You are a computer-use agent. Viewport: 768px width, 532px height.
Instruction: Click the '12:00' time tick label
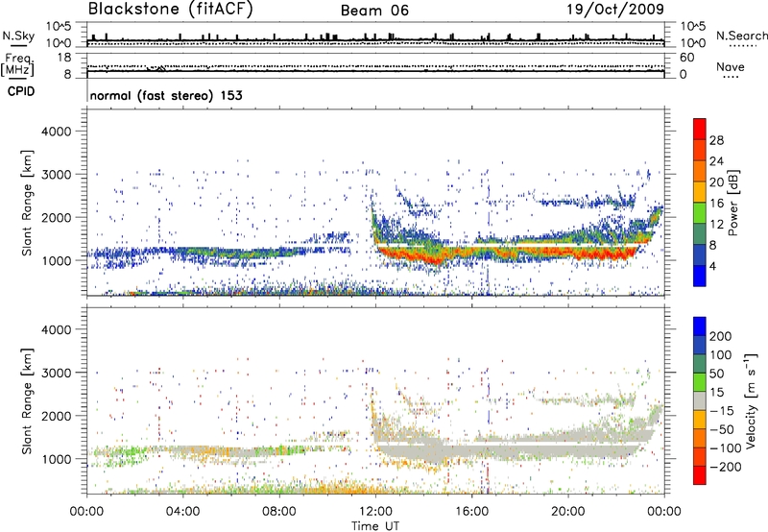(x=375, y=512)
